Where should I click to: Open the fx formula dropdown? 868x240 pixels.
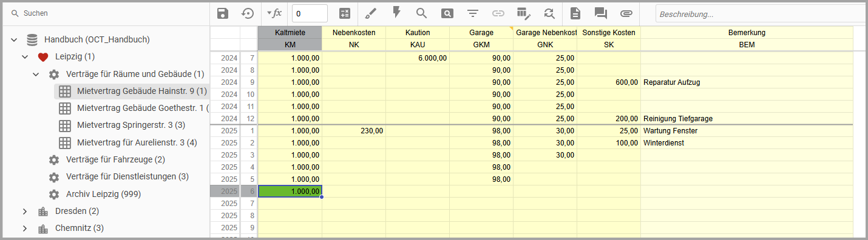[x=274, y=13]
